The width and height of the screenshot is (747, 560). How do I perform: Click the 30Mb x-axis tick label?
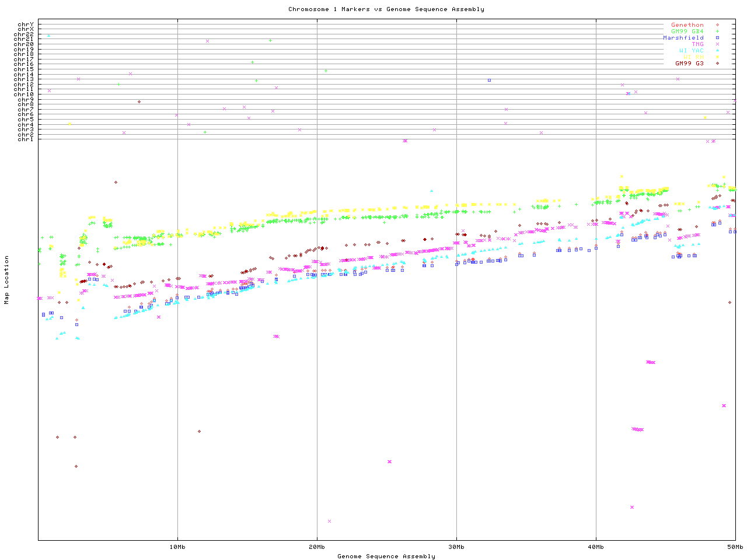(x=456, y=547)
